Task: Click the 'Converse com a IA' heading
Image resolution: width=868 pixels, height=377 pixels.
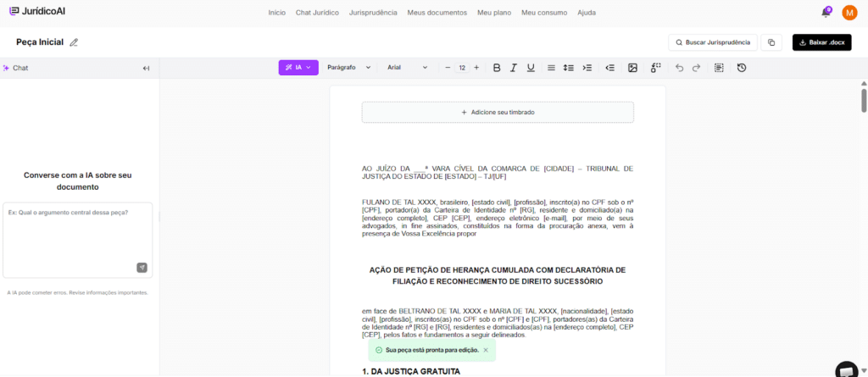Action: point(77,181)
